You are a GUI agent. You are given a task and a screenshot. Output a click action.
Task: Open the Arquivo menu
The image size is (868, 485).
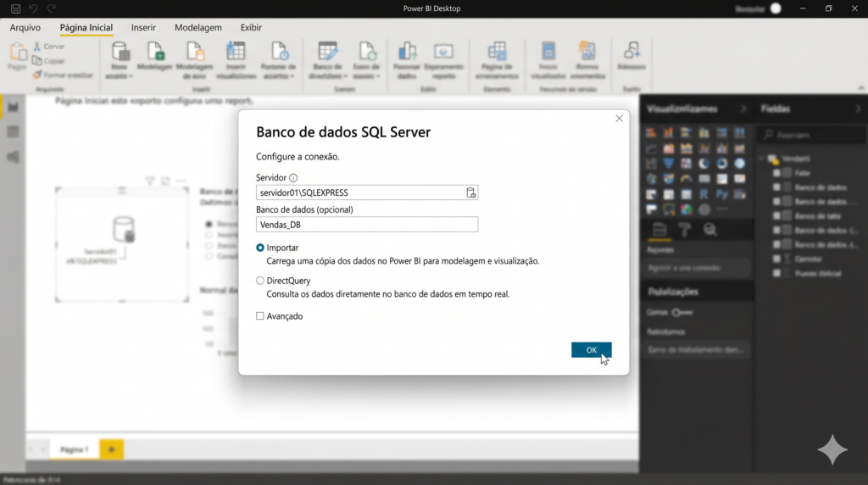25,28
